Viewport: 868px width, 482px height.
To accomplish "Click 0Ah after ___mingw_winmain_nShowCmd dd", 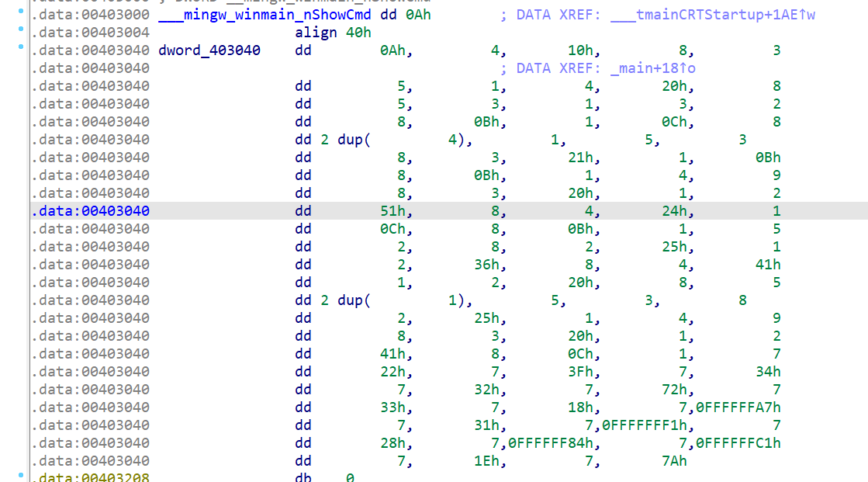I will [418, 15].
